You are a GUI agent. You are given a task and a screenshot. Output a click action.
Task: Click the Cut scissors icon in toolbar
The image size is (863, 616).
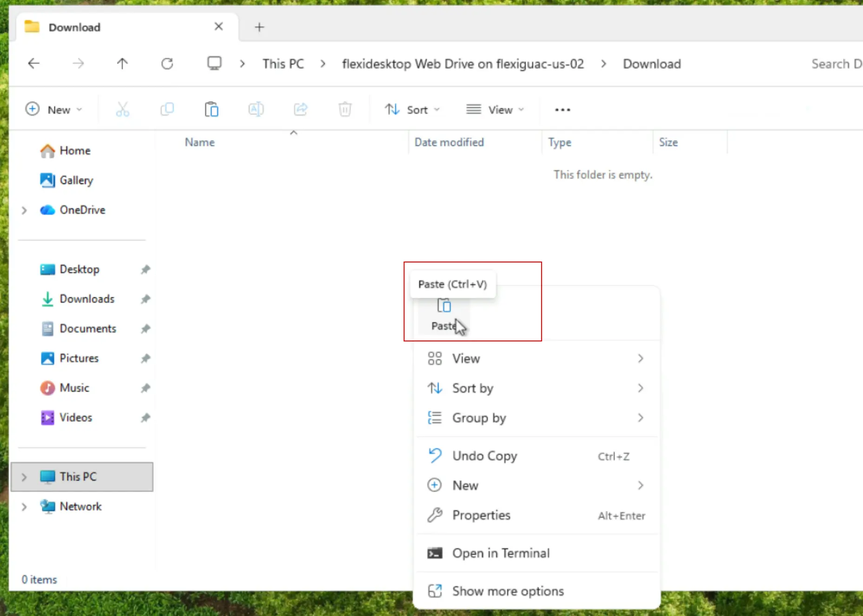[x=123, y=110]
